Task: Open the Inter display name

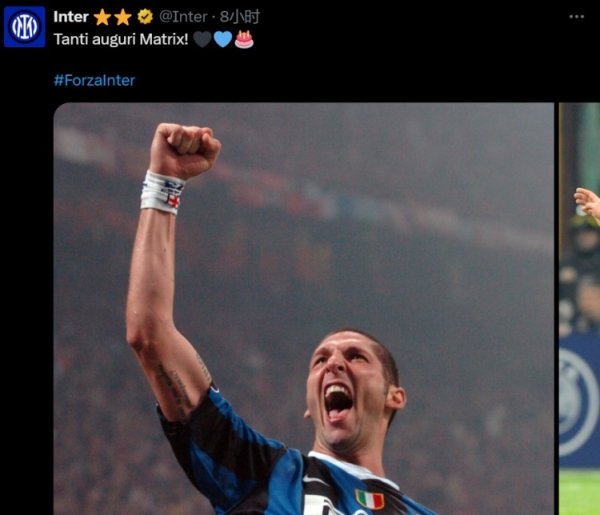Action: pos(71,17)
